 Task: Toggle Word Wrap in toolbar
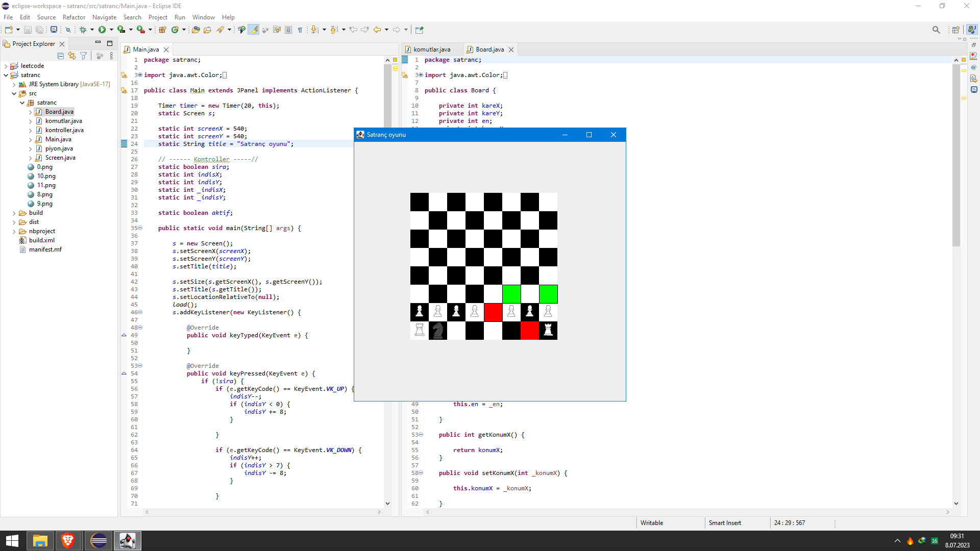point(277,30)
